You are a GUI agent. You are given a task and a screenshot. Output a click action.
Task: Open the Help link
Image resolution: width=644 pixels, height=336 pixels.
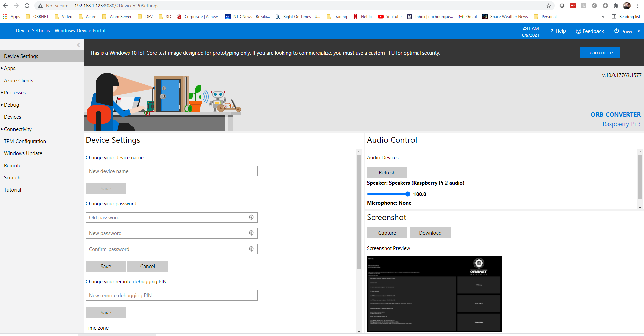558,31
